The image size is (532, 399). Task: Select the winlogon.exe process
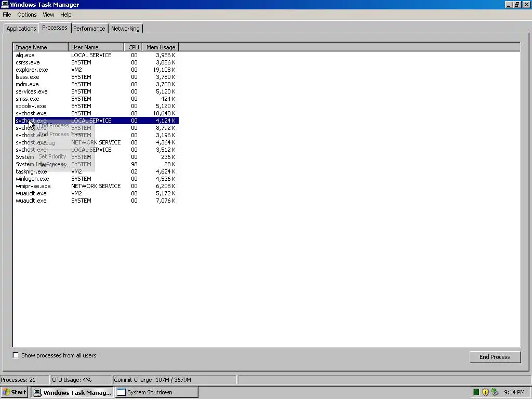pos(96,179)
